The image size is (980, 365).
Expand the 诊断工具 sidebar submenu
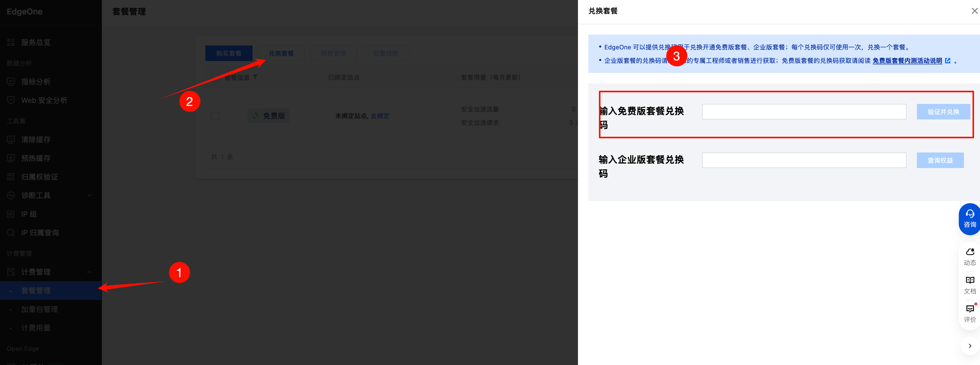pos(90,195)
